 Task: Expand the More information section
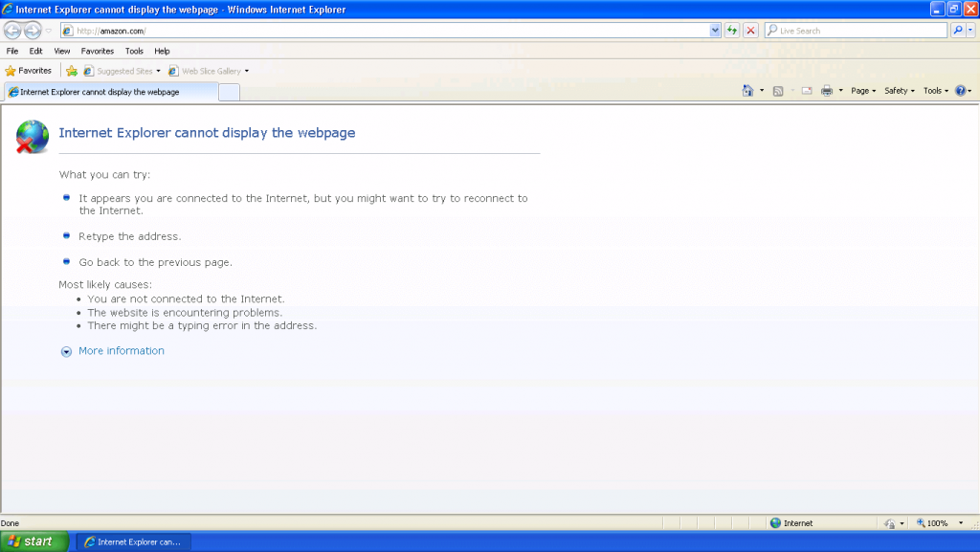click(121, 351)
